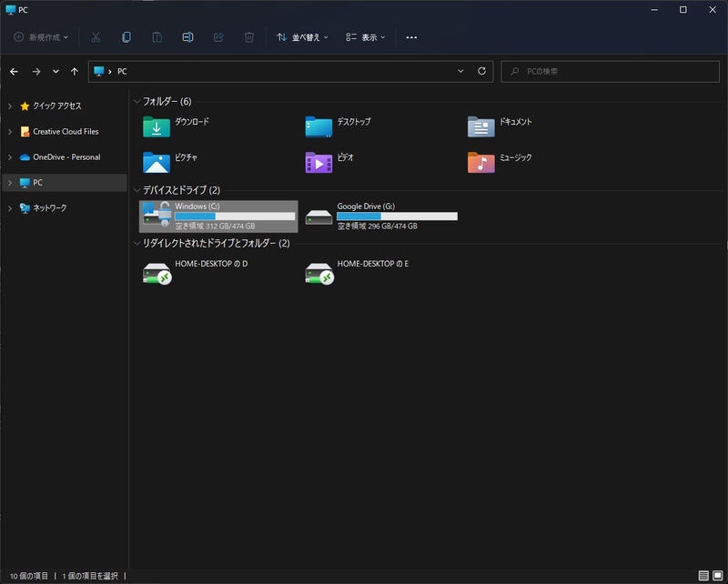Select the ドキュメント folder icon
728x584 pixels.
click(481, 126)
